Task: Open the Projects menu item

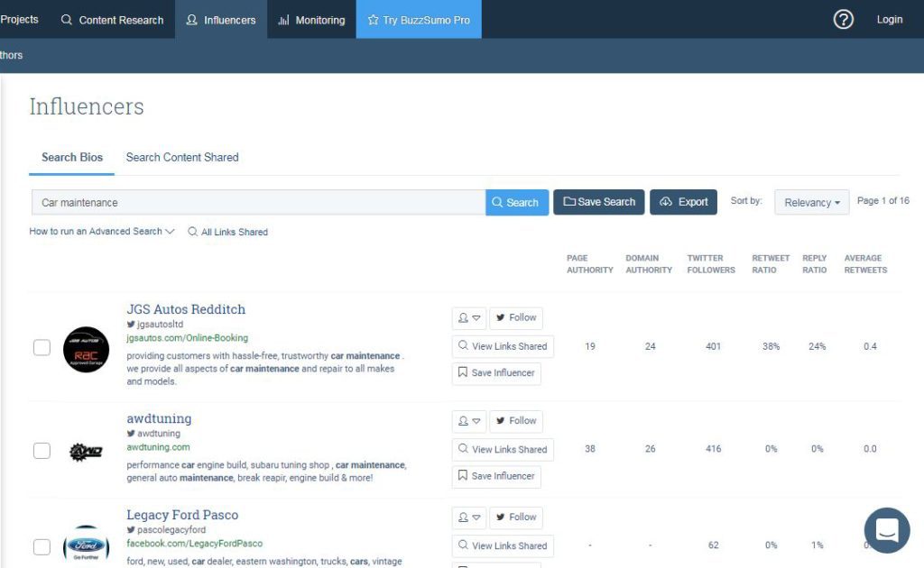Action: point(20,20)
